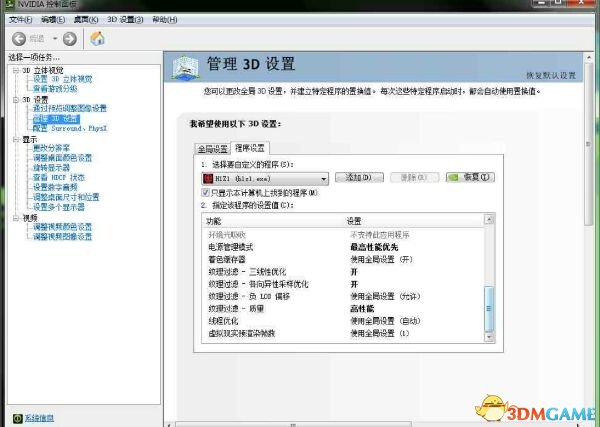The height and width of the screenshot is (427, 600).
Task: Open the 编辑(E) menu
Action: pos(53,20)
